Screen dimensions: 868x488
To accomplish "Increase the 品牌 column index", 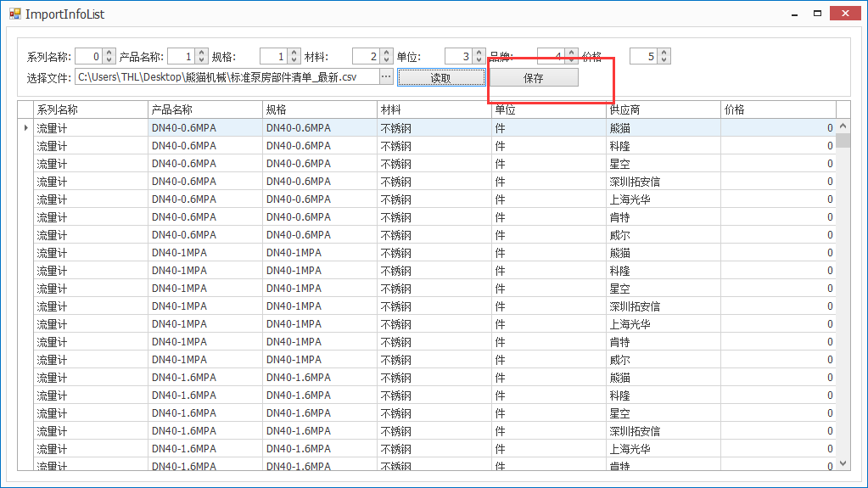I will [x=571, y=53].
